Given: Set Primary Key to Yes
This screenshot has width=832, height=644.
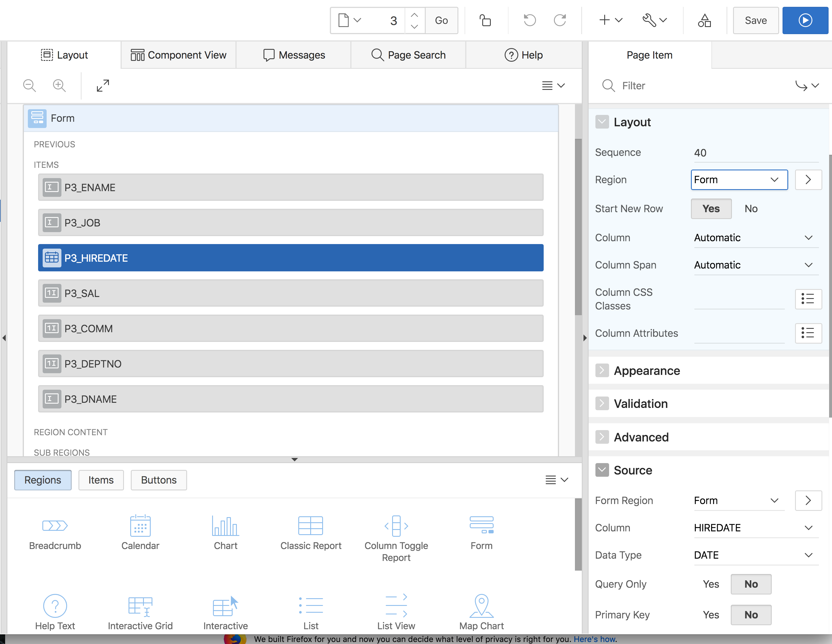Looking at the screenshot, I should 711,615.
